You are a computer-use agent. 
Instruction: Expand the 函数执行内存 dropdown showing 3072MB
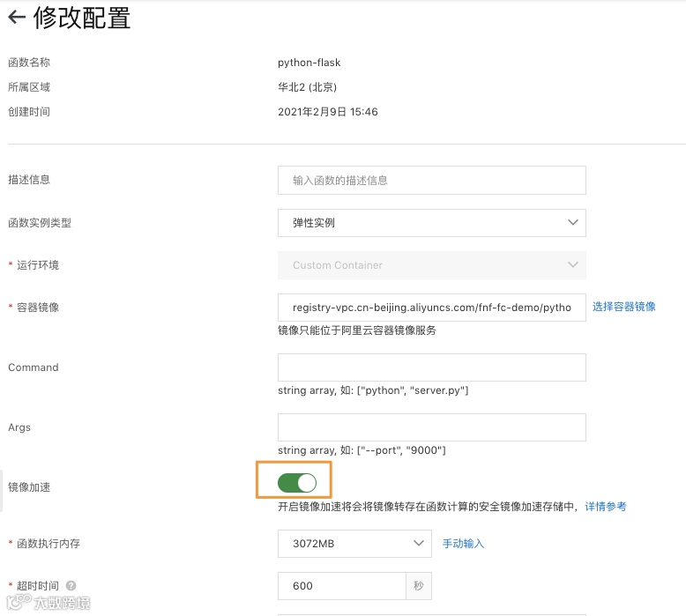(354, 544)
